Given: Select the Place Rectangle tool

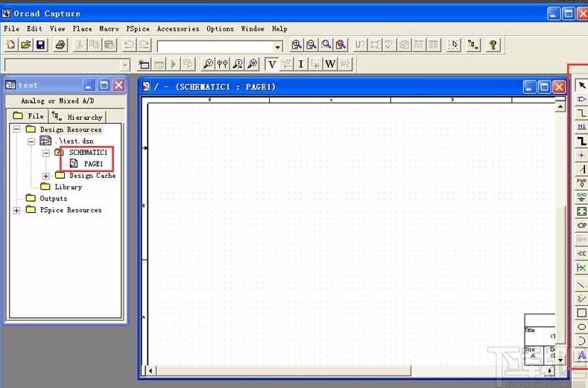Looking at the screenshot, I should coord(581,313).
